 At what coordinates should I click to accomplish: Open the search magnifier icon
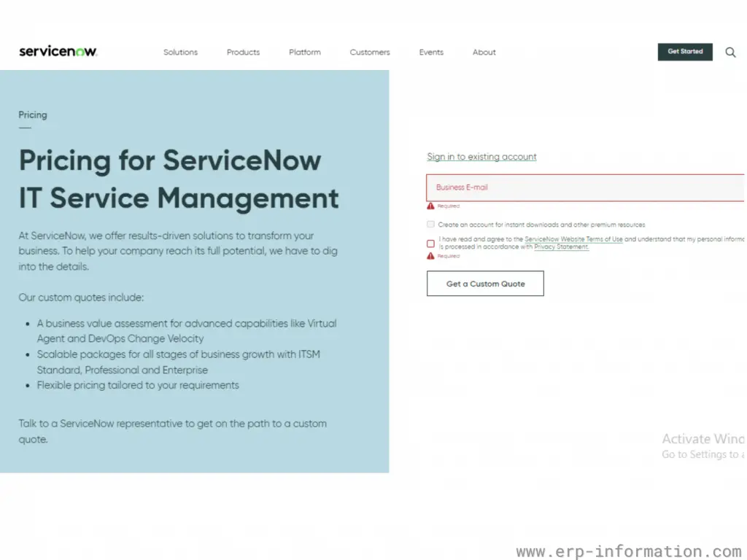pos(730,52)
